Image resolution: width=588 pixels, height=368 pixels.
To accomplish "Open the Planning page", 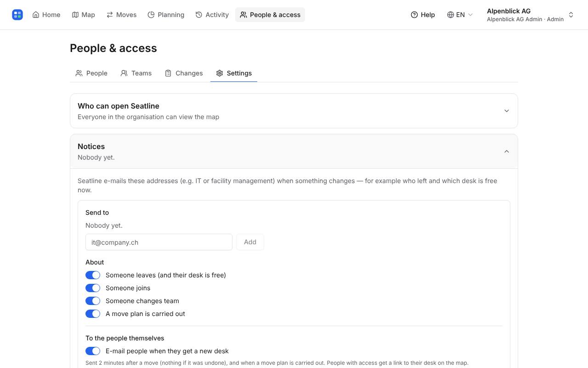I will [166, 15].
